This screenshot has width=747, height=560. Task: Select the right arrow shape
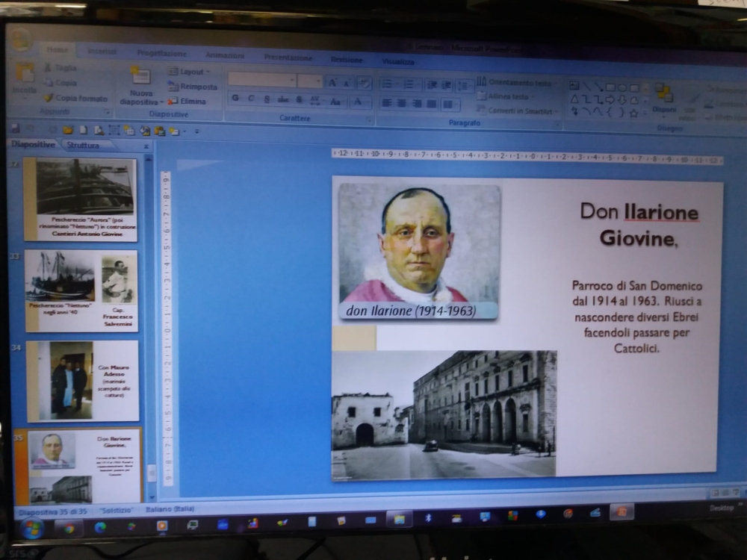[x=610, y=100]
